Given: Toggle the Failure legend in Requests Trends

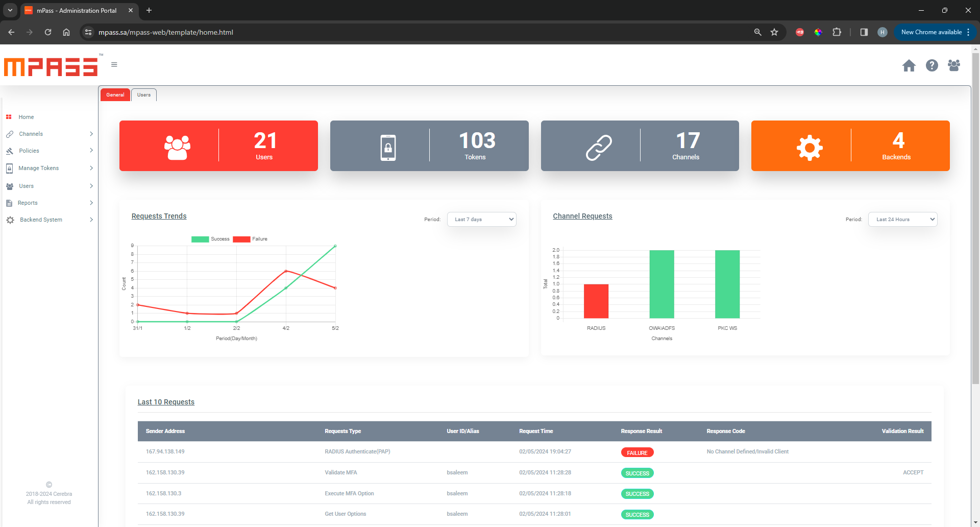Looking at the screenshot, I should pyautogui.click(x=242, y=239).
